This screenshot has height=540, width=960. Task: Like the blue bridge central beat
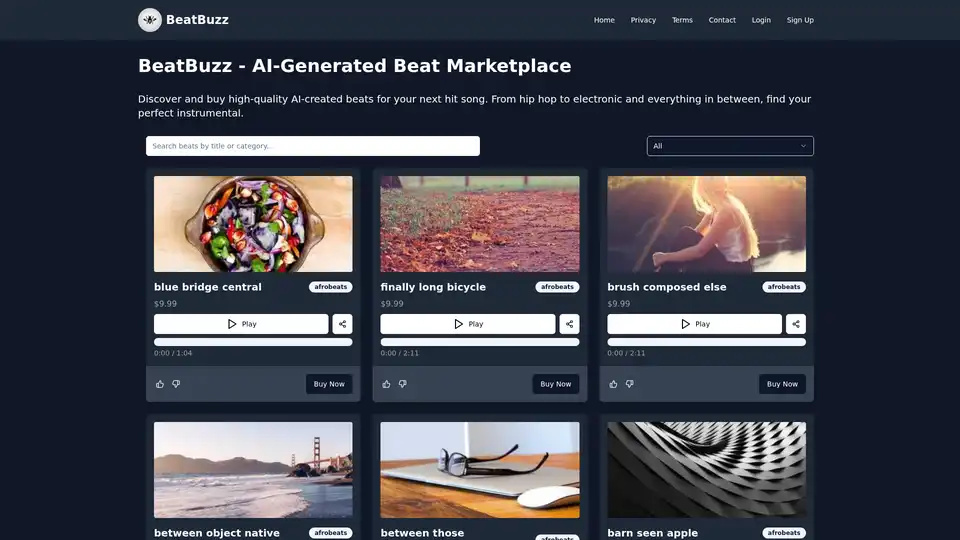coord(160,384)
